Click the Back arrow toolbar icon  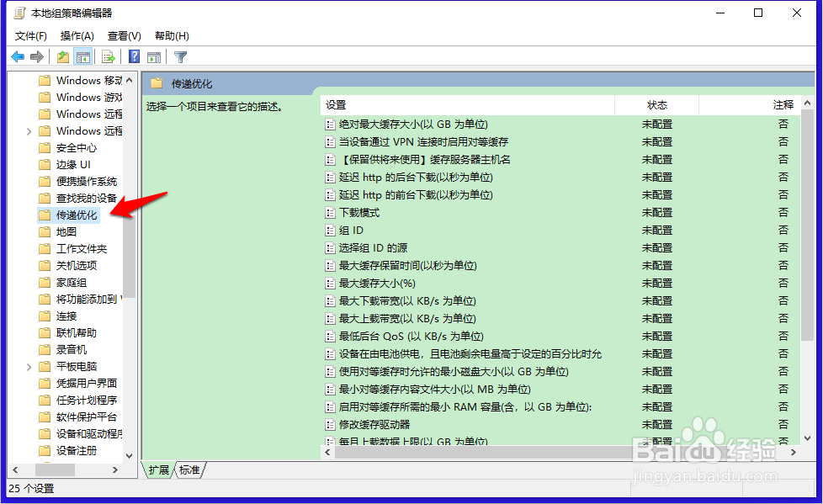click(18, 56)
